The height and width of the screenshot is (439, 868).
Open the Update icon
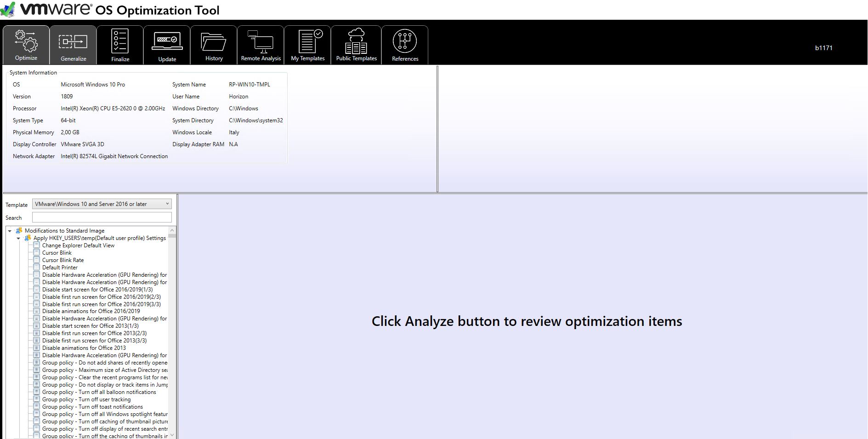click(x=167, y=41)
